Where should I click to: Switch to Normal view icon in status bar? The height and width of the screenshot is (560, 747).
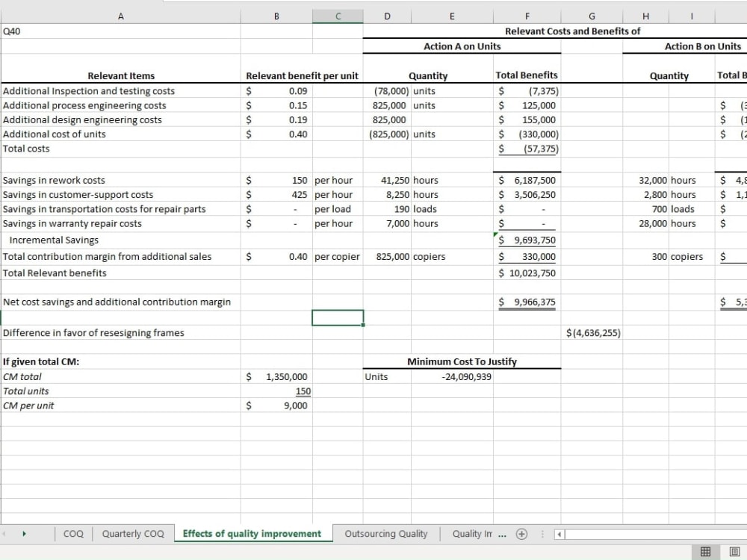tap(705, 552)
